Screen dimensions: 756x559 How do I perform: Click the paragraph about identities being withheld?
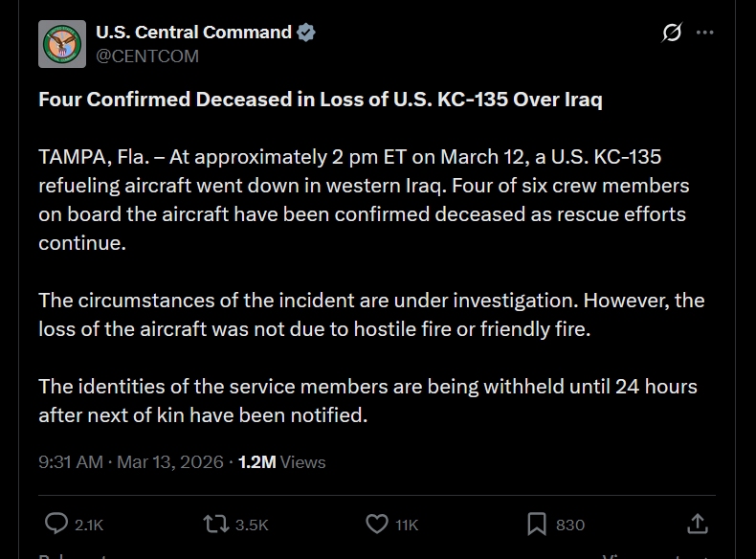click(x=367, y=400)
